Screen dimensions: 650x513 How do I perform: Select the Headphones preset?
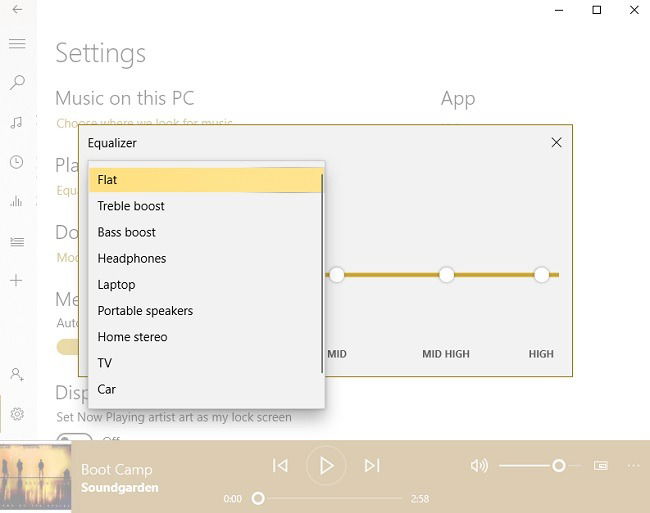205,258
